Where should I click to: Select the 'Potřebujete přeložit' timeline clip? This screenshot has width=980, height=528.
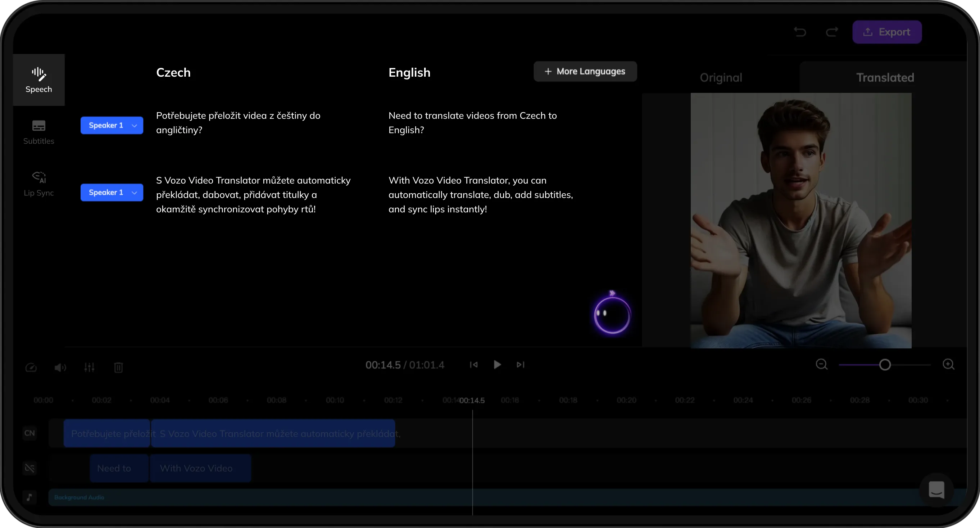107,434
